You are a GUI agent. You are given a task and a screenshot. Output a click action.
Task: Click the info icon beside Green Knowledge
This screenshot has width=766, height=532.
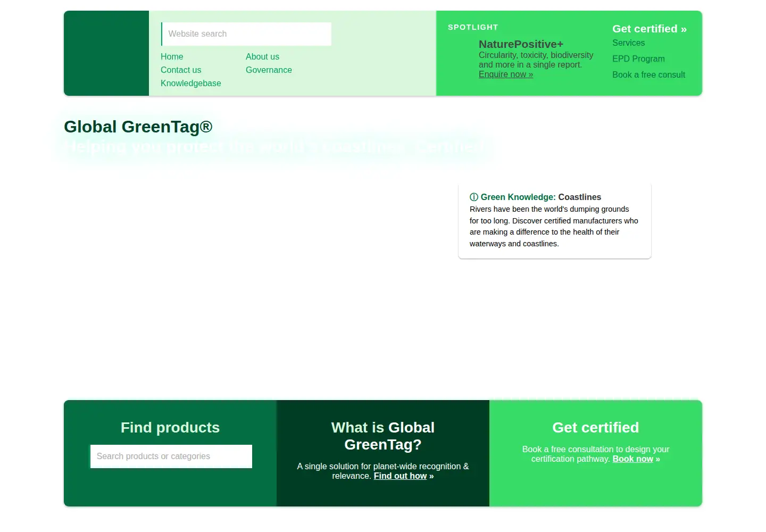coord(474,197)
